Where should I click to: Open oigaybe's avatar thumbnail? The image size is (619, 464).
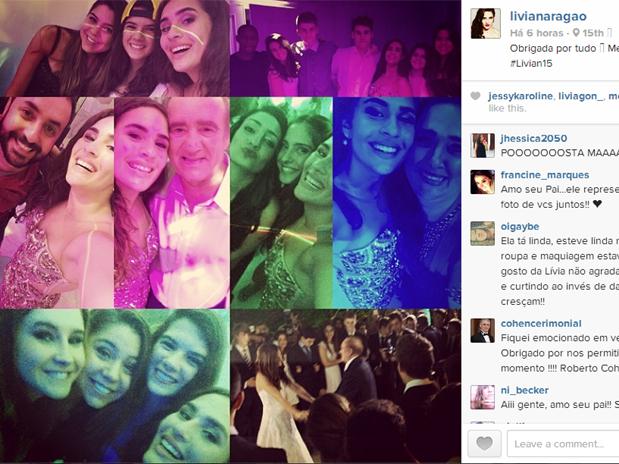click(482, 233)
